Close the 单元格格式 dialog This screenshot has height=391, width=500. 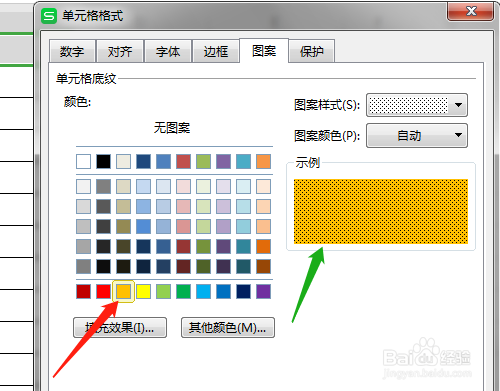[x=470, y=11]
